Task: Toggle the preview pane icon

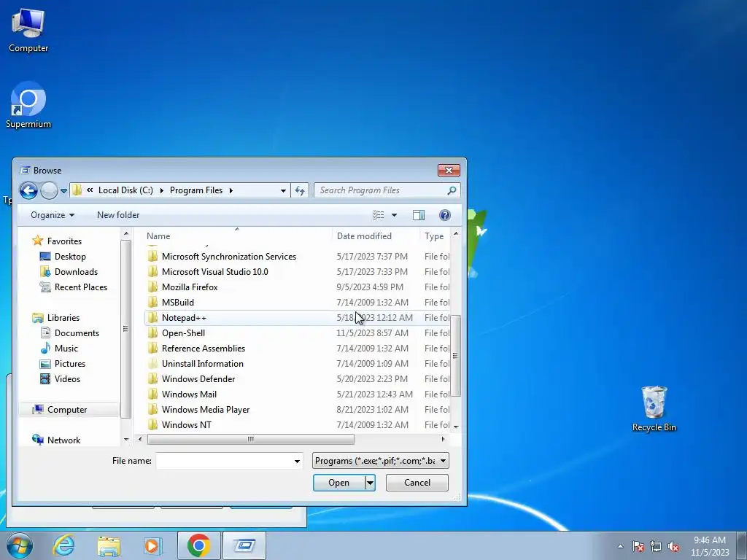Action: click(x=419, y=215)
